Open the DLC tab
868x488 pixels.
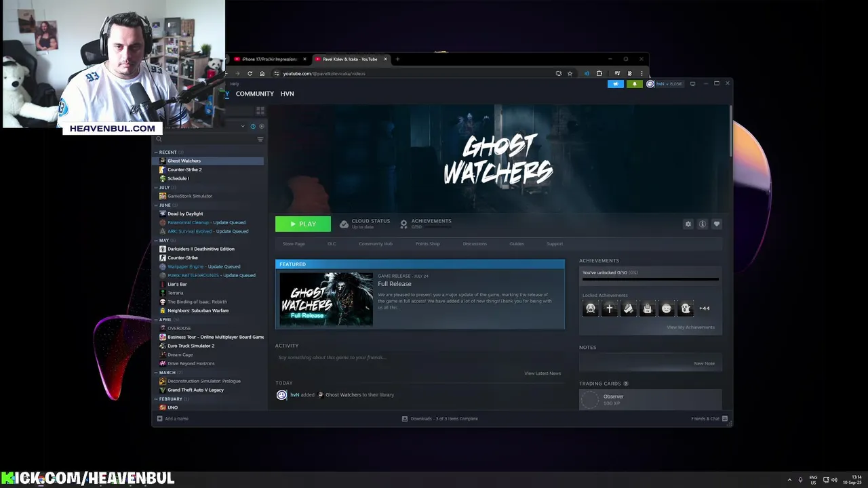pos(332,244)
